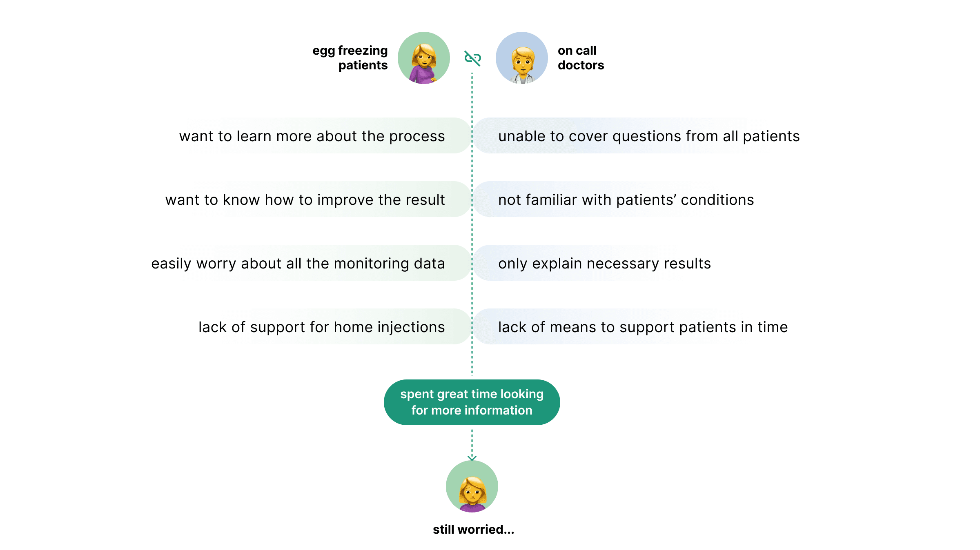Click 'want to learn more about the process'

(312, 136)
